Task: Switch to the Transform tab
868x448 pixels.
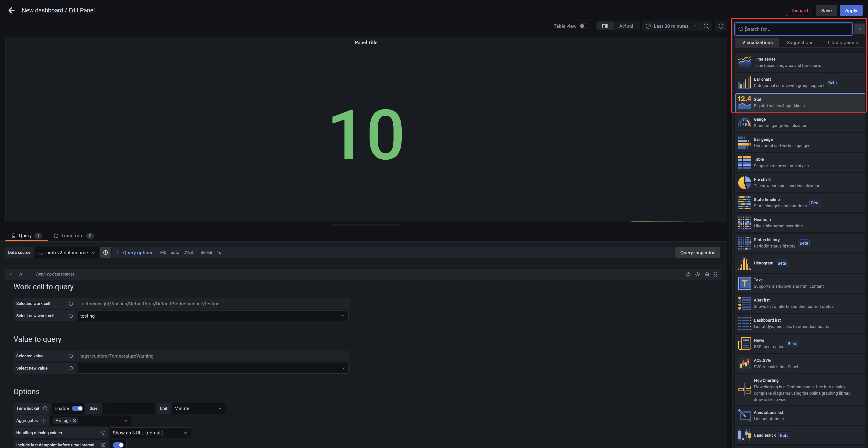Action: 73,236
